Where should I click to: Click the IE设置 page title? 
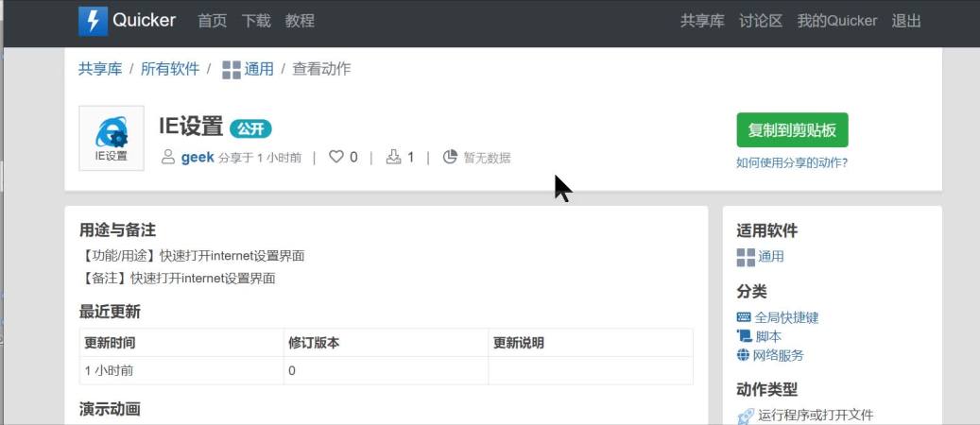click(x=191, y=127)
